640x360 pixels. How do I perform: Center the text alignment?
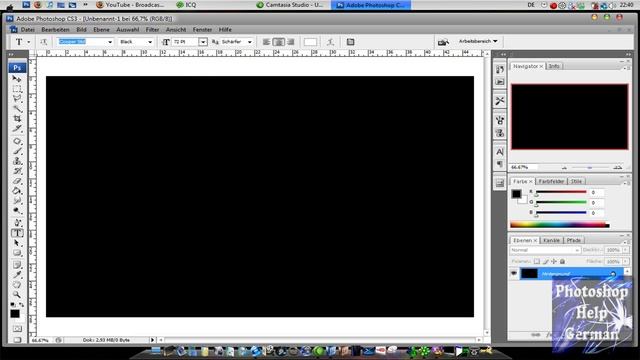click(x=279, y=42)
